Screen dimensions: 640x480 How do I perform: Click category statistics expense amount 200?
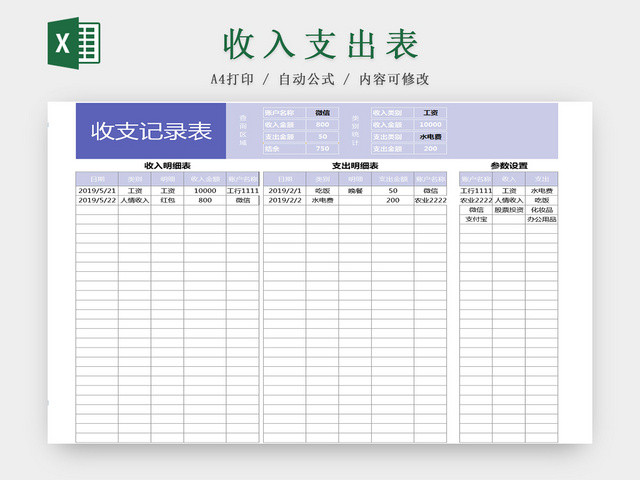(431, 149)
